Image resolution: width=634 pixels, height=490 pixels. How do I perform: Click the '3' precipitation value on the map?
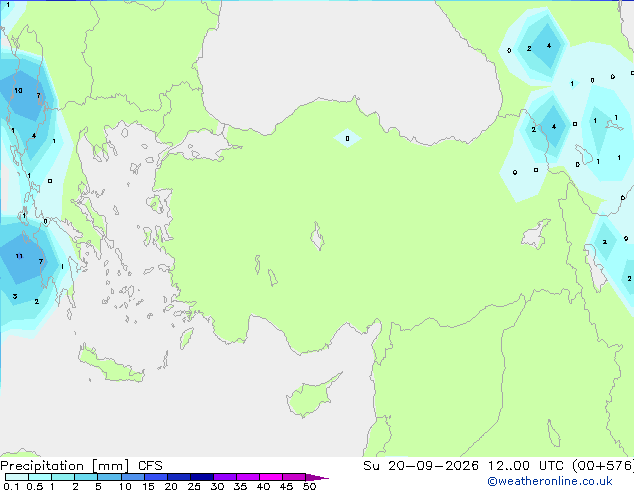[x=15, y=296]
